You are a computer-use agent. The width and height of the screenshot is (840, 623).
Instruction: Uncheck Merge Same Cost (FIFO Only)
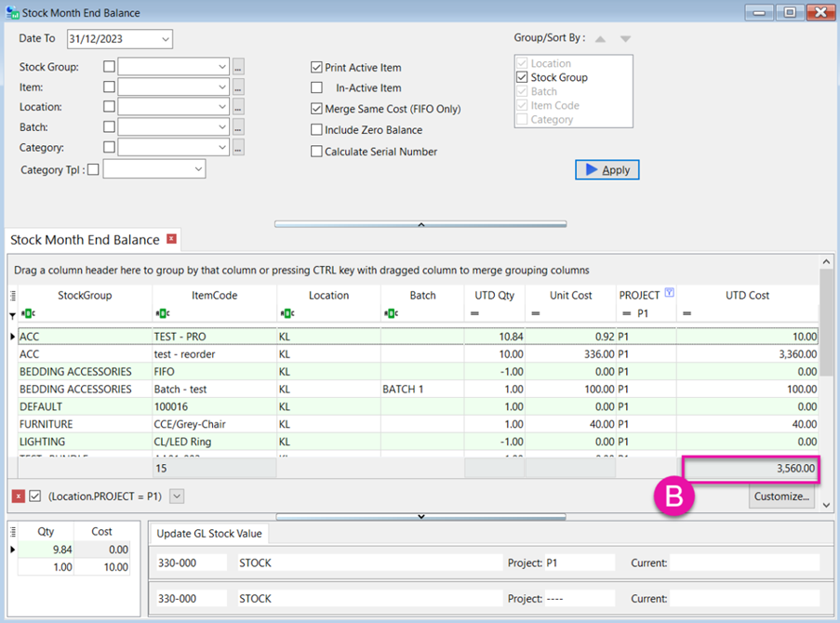tap(317, 109)
